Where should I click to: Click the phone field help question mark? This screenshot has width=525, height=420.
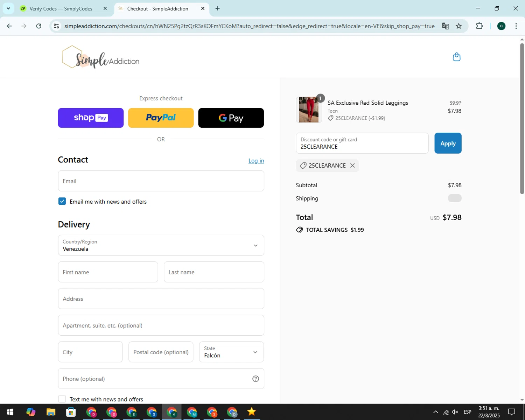click(x=255, y=379)
